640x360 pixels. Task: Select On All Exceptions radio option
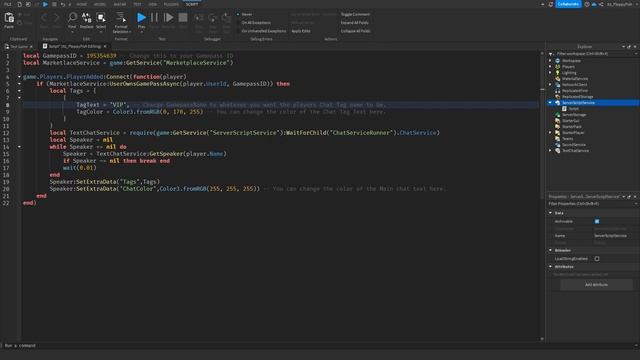point(238,22)
